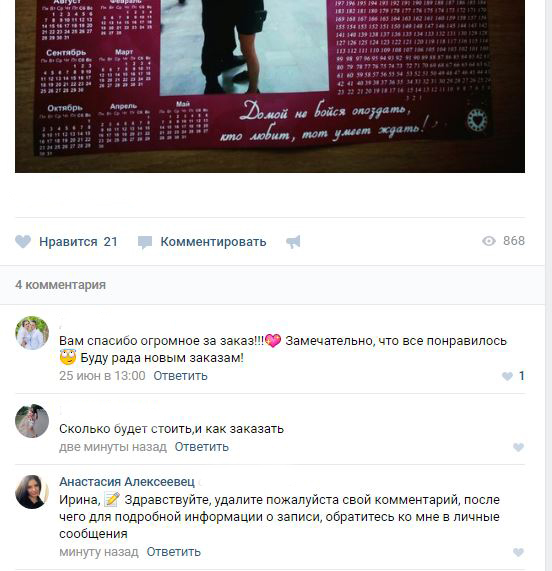The height and width of the screenshot is (571, 552).
Task: Open the second commenter's round avatar
Action: tap(32, 421)
